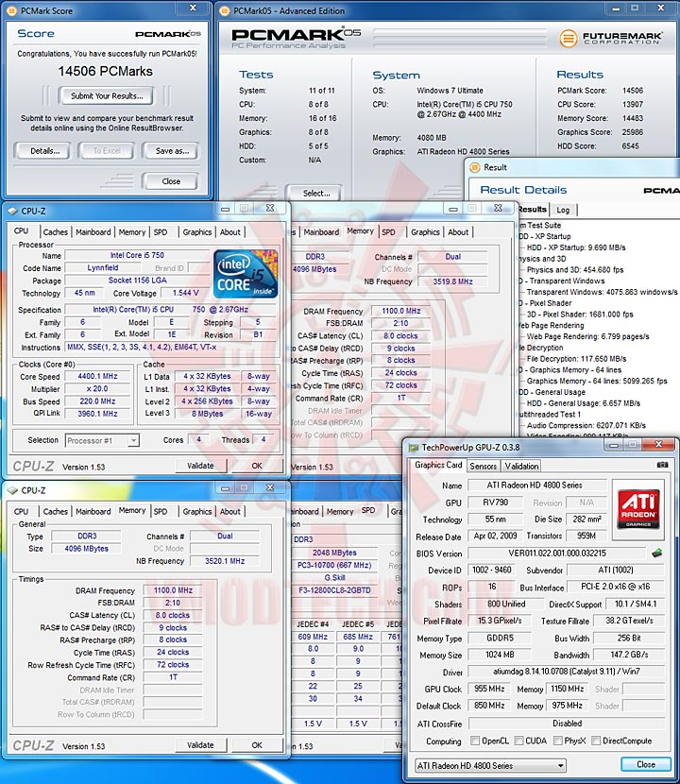680x784 pixels.
Task: Open the Processor #1 selection dropdown in CPU-Z
Action: [x=133, y=440]
